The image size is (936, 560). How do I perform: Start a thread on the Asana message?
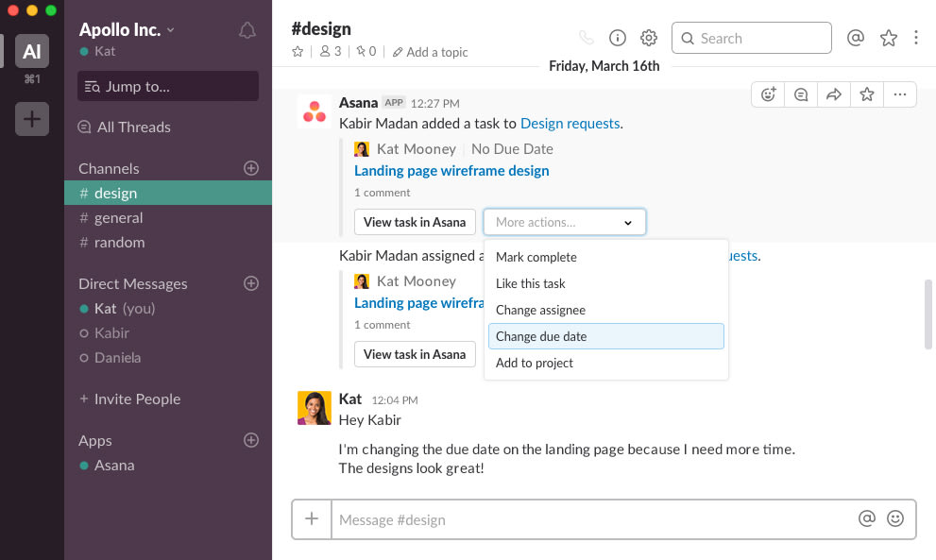(801, 94)
